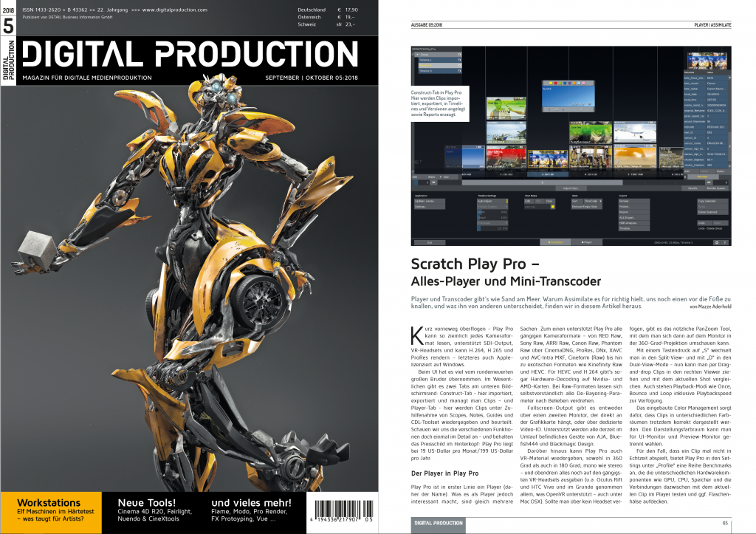Image resolution: width=756 pixels, height=534 pixels.
Task: Click the HDR Analysis.. button
Action: coord(633,223)
